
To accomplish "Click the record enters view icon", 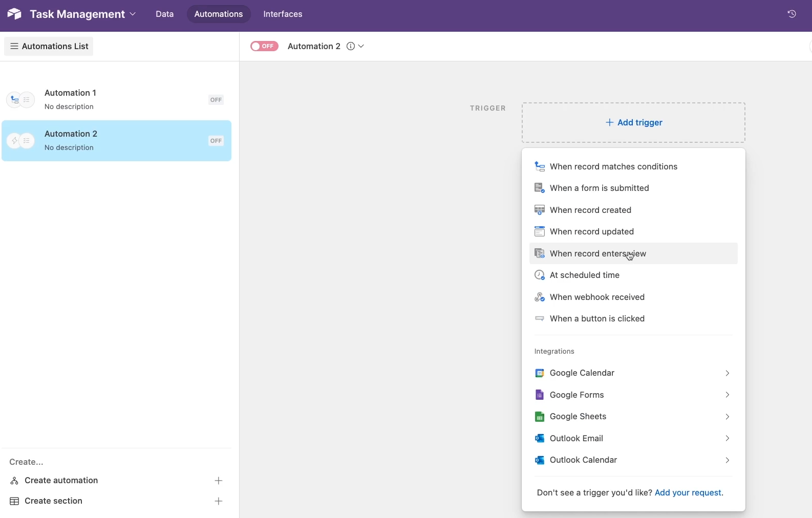I will pos(539,253).
